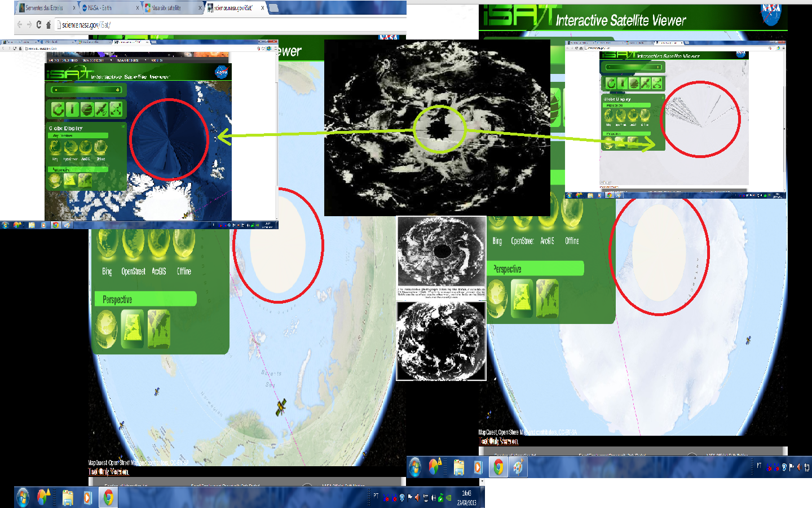Click the satellite tool in the top-left inset viewer
The height and width of the screenshot is (508, 812).
click(x=101, y=109)
